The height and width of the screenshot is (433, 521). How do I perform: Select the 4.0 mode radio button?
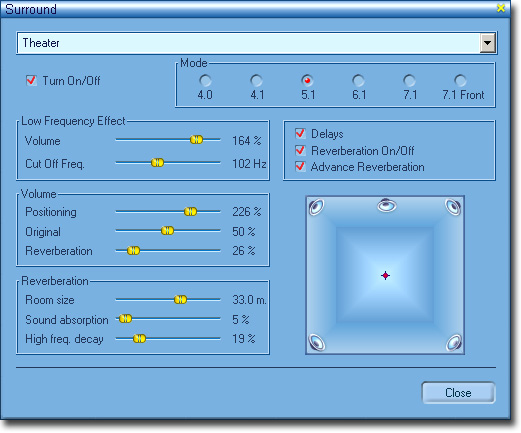pos(205,80)
